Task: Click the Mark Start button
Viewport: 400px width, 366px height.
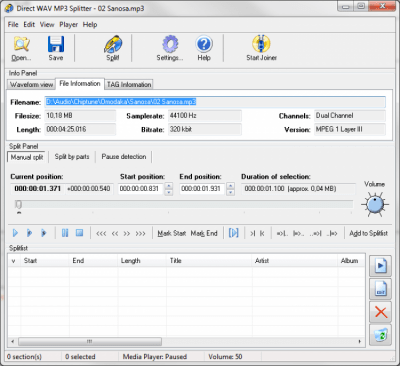Action: click(x=172, y=233)
